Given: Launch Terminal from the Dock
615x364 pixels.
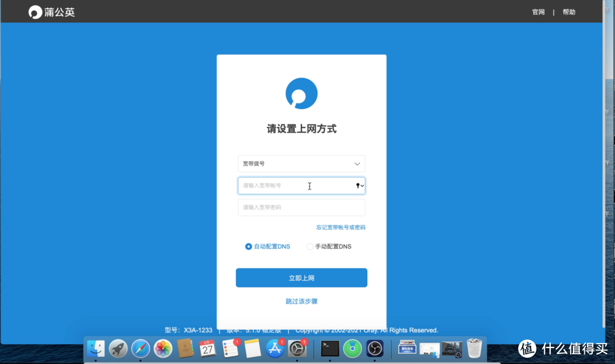Looking at the screenshot, I should pos(330,349).
